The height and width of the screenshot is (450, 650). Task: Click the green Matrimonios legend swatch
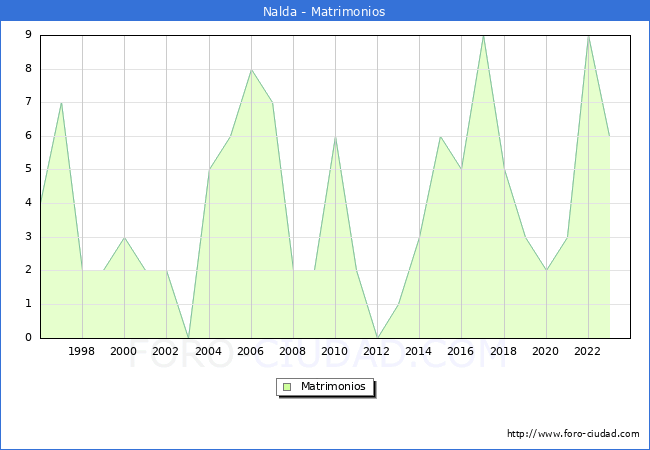(287, 387)
